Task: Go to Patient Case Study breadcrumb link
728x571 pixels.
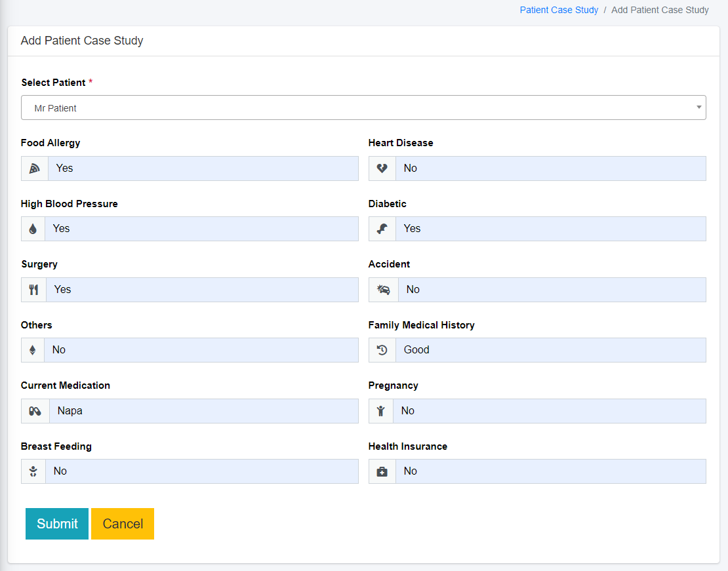Action: pos(559,10)
